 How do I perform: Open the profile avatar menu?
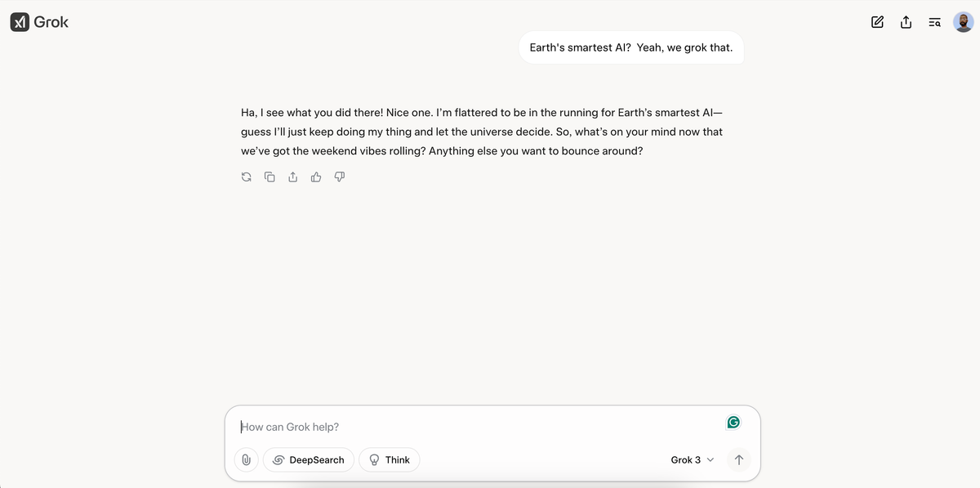coord(963,21)
